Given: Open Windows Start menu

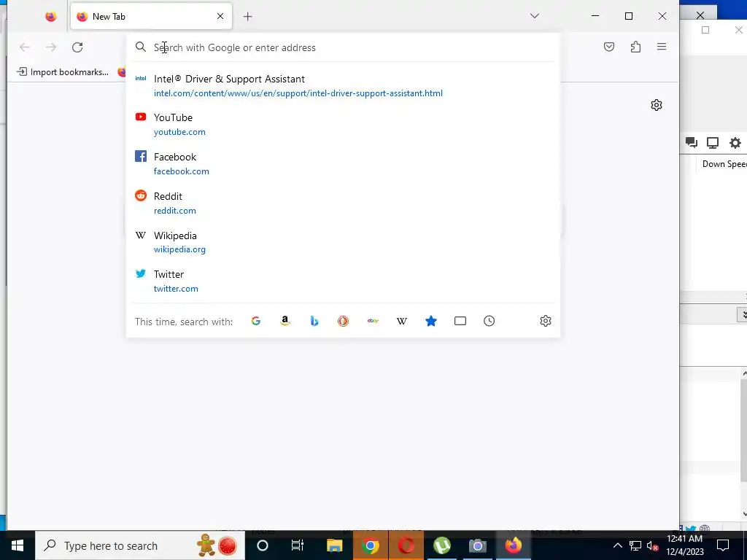Looking at the screenshot, I should pos(18,545).
